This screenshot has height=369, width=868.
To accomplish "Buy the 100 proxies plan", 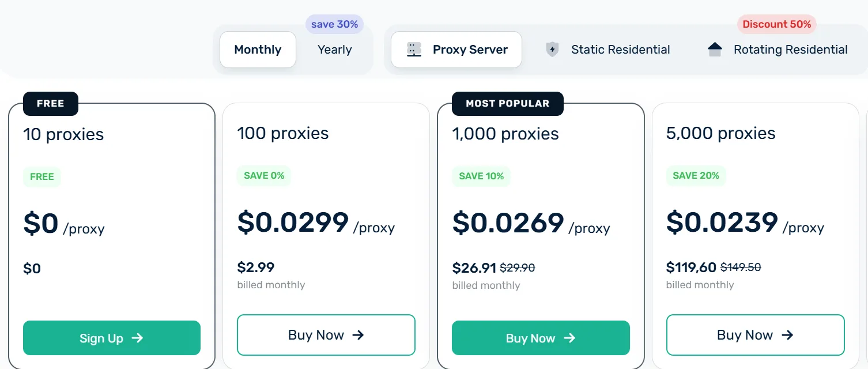I will point(326,335).
